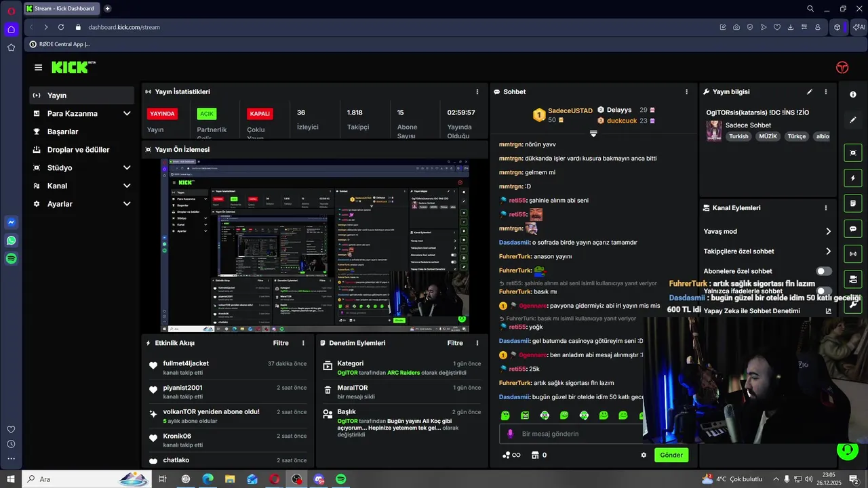Open the Kick hamburger menu
Screen dimensions: 868x488
pyautogui.click(x=38, y=67)
